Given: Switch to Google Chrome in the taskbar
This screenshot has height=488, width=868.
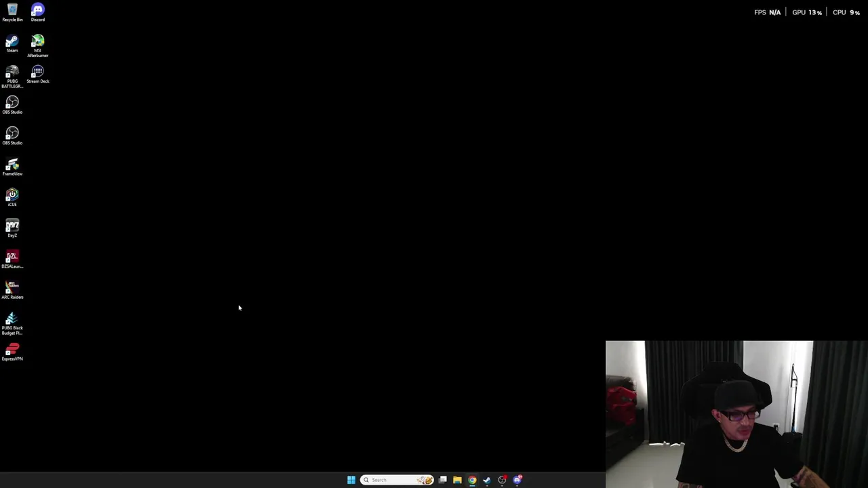Looking at the screenshot, I should 472,480.
